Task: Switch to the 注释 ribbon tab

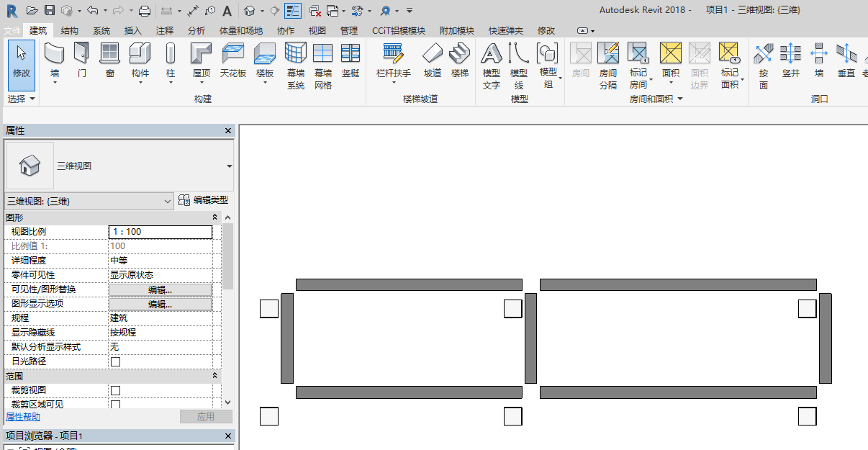Action: click(165, 31)
